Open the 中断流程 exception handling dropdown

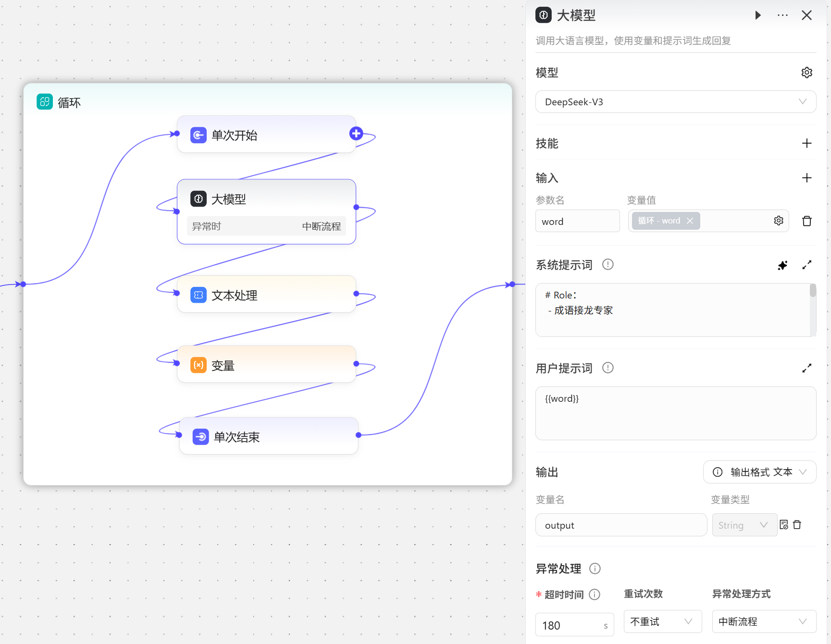[x=763, y=621]
